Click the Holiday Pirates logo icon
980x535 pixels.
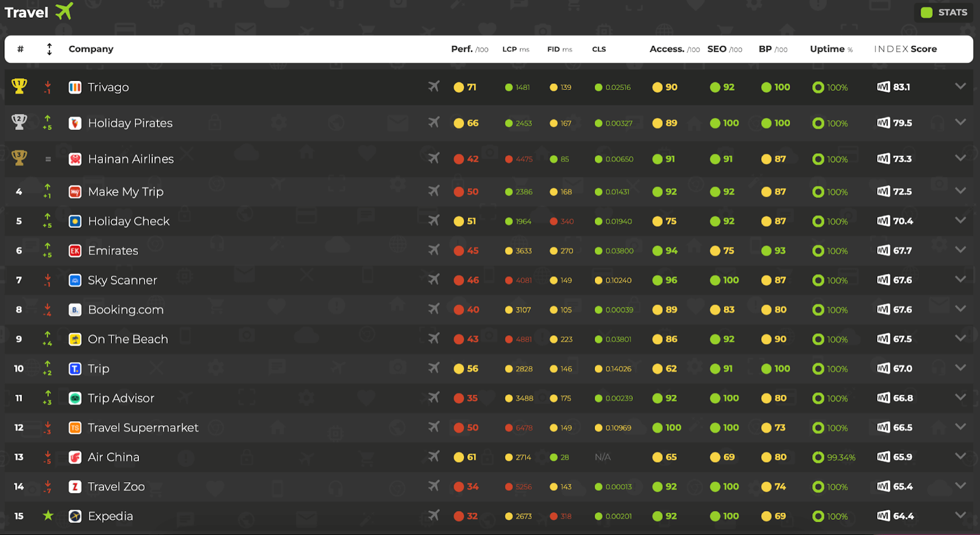point(75,123)
